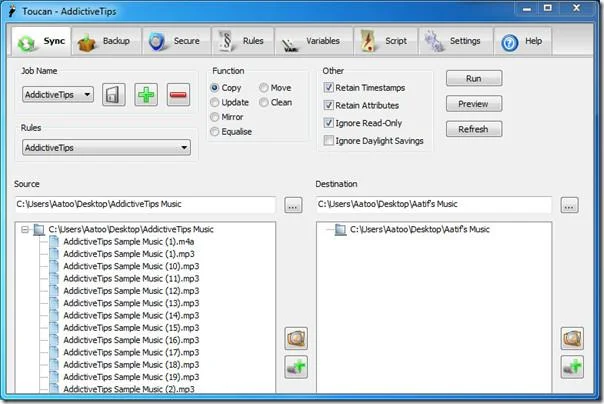This screenshot has width=604, height=404.
Task: Open the Job Name AddictiveTips dropdown
Action: [x=58, y=94]
